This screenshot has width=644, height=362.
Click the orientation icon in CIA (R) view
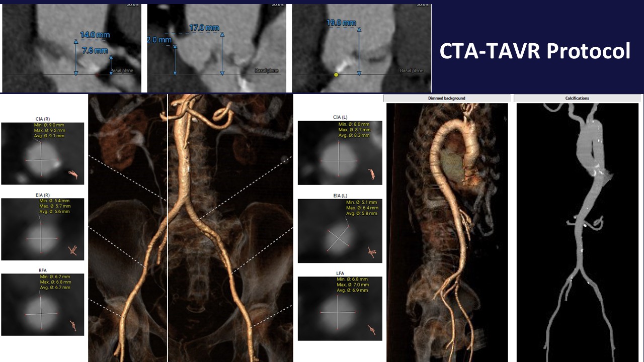[73, 174]
